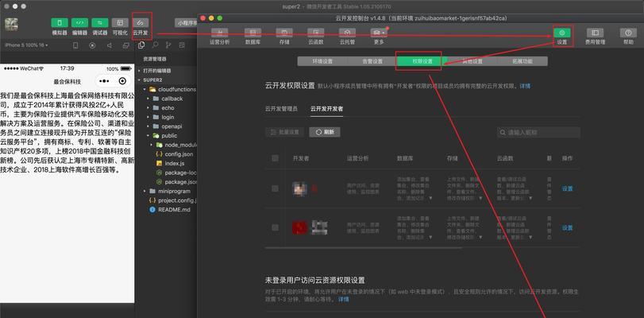Click the detach simulator window icon
Viewport: 644px width, 318px height.
(125, 45)
